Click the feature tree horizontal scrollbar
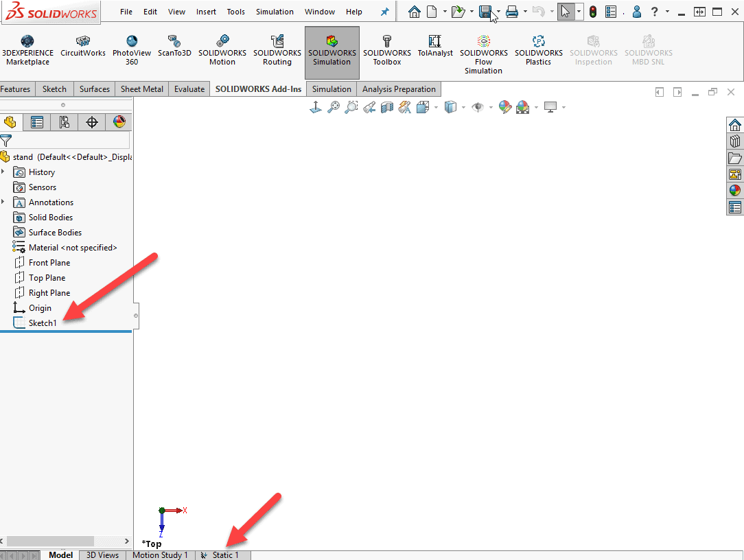The height and width of the screenshot is (560, 744). (50, 541)
